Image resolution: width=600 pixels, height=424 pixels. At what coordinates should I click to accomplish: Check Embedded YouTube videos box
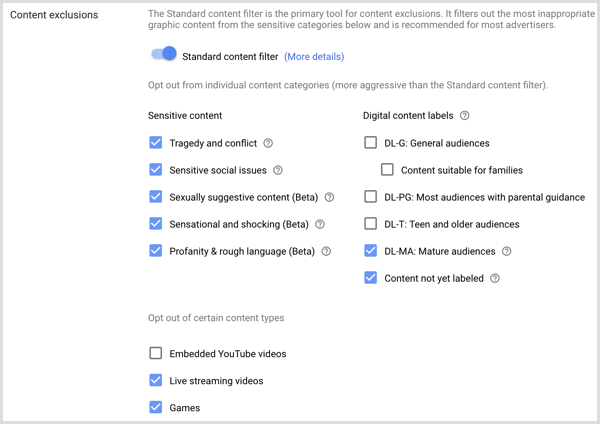coord(155,353)
